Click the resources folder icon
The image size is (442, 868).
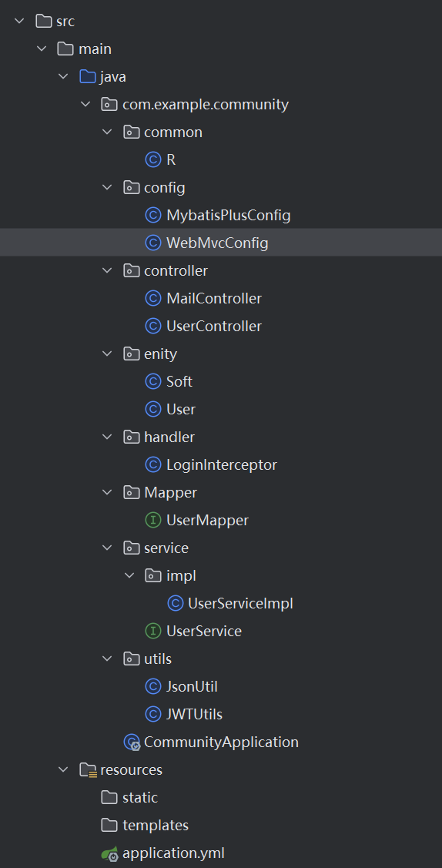click(88, 769)
